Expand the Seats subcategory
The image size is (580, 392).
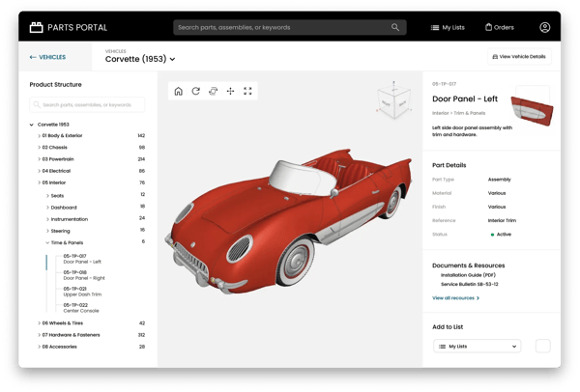(x=47, y=196)
